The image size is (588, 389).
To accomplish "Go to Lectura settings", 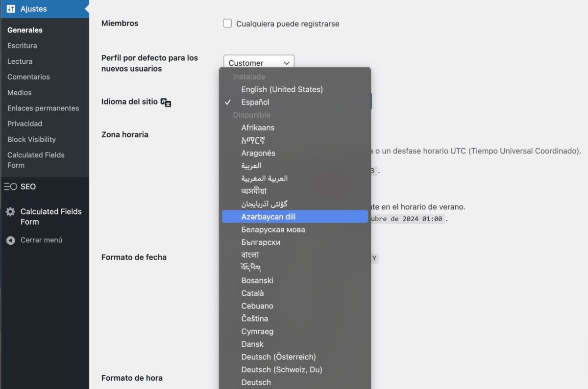I will [x=19, y=61].
